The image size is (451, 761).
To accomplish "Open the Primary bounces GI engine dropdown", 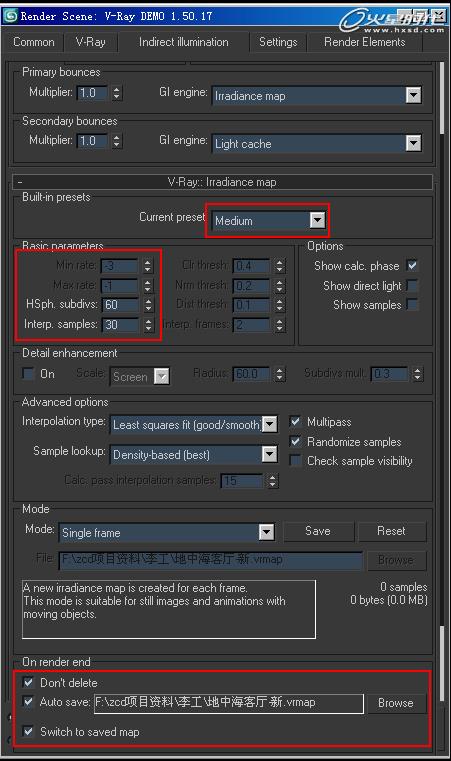I will click(317, 96).
